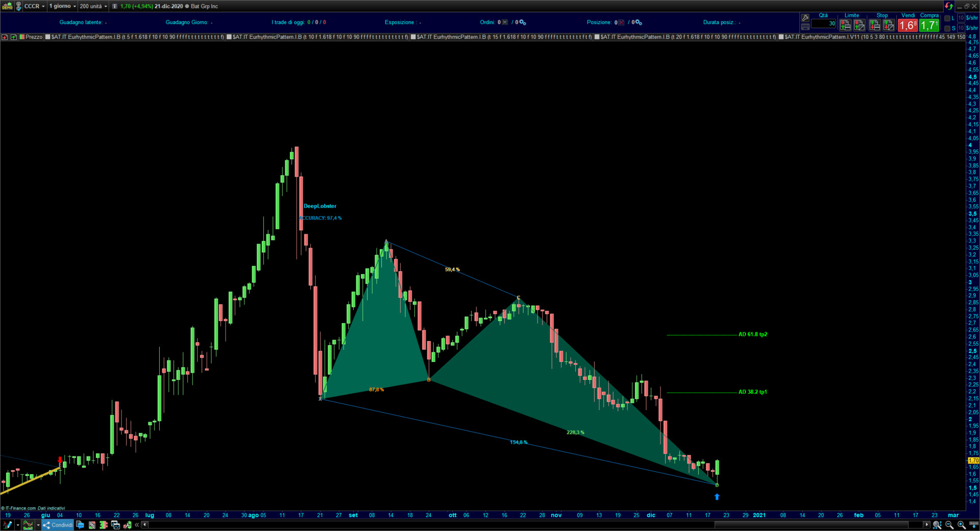This screenshot has width=980, height=531.
Task: Click the blue up-arrow signal marker
Action: point(717,497)
